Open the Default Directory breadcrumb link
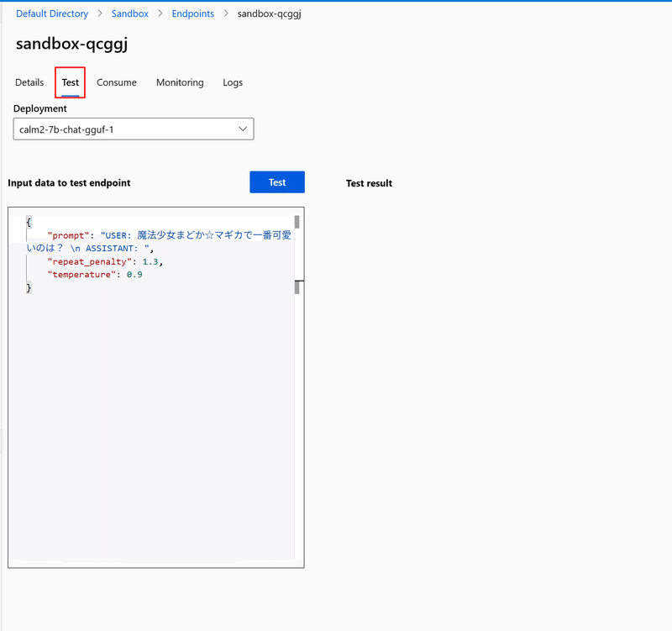Screen dimensions: 672x631 click(52, 13)
